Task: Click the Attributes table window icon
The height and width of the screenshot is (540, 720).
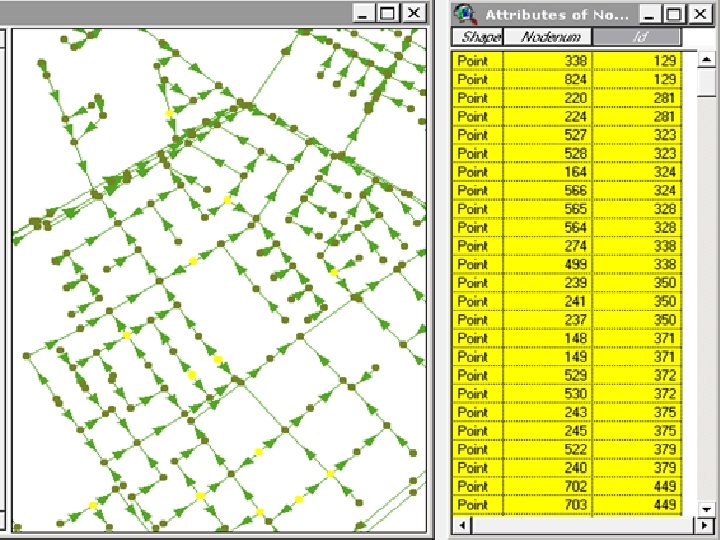Action: tap(465, 14)
